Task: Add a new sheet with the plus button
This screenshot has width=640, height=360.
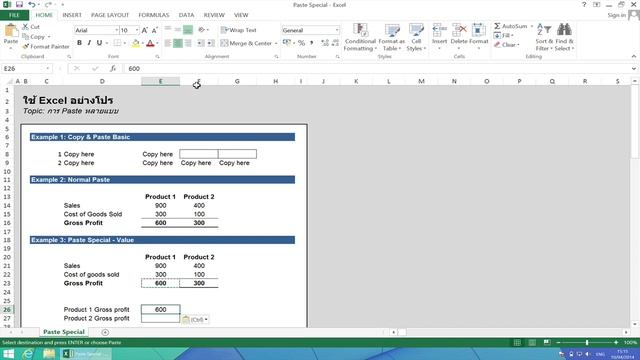Action: (105, 332)
